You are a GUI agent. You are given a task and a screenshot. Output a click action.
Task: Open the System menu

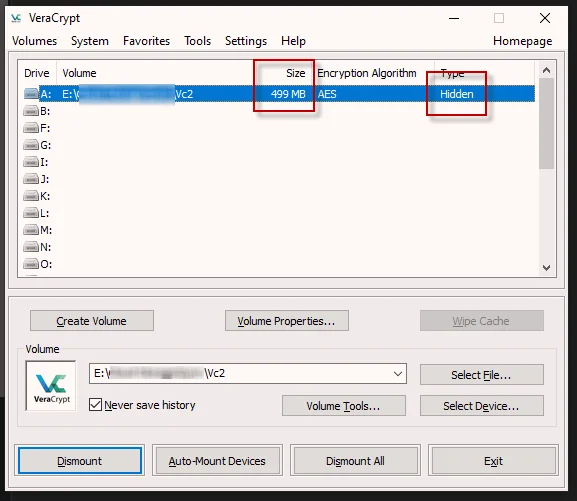coord(90,41)
